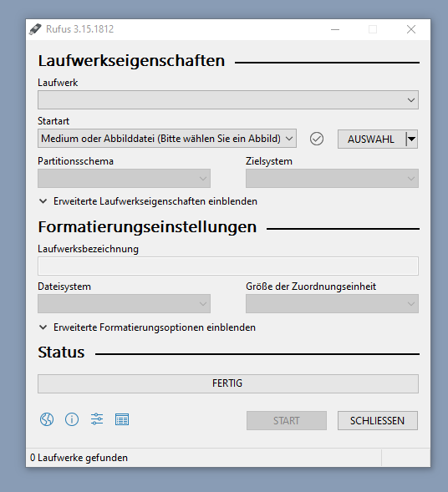Click the Rufus 3.15.1812 title text
The height and width of the screenshot is (492, 448).
[79, 29]
